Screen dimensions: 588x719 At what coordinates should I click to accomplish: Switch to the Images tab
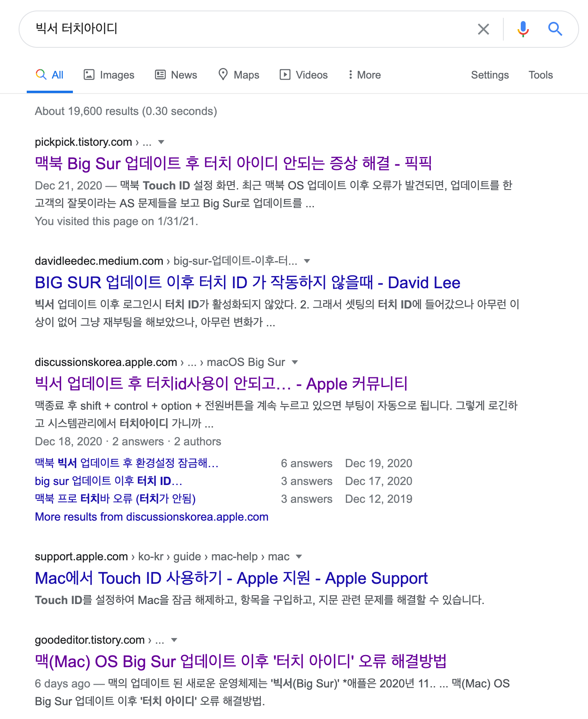click(x=109, y=75)
